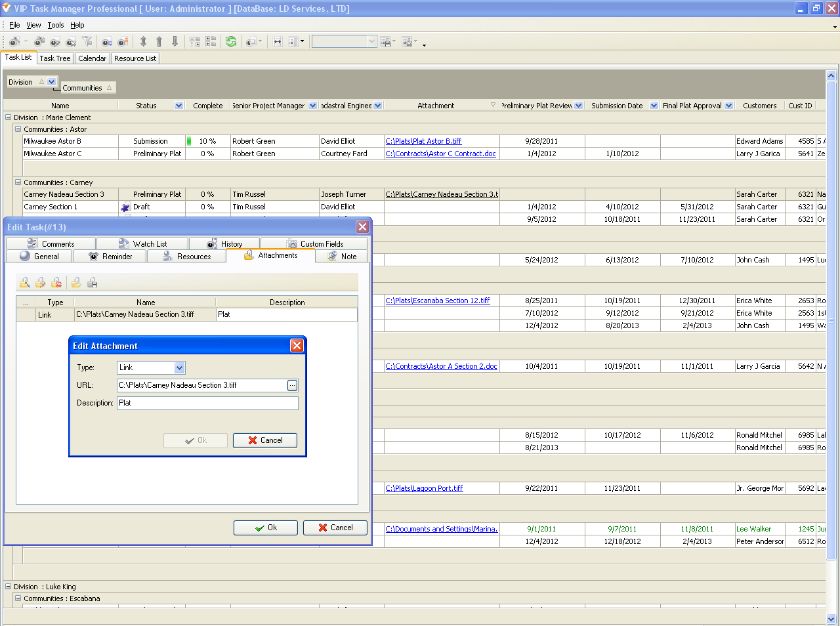Collapse the Division Marie Clement group

click(x=9, y=117)
